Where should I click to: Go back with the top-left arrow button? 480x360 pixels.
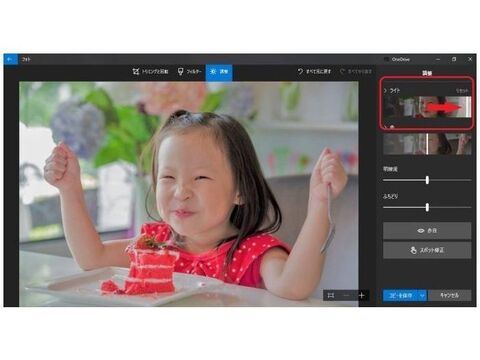click(10, 59)
